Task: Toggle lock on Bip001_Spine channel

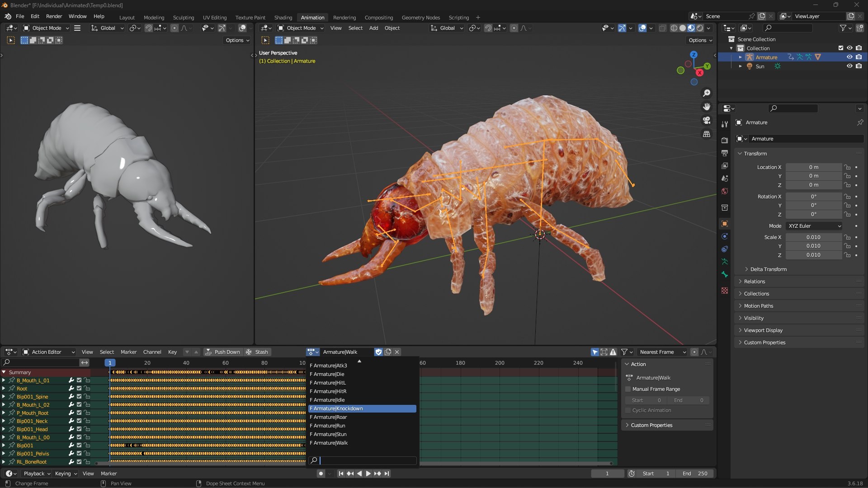Action: [87, 397]
